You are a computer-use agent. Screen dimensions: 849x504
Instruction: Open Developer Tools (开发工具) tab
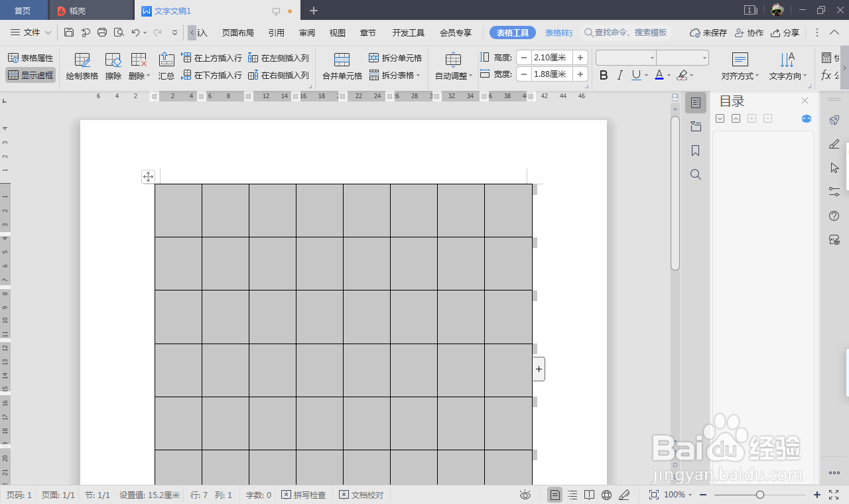coord(408,32)
